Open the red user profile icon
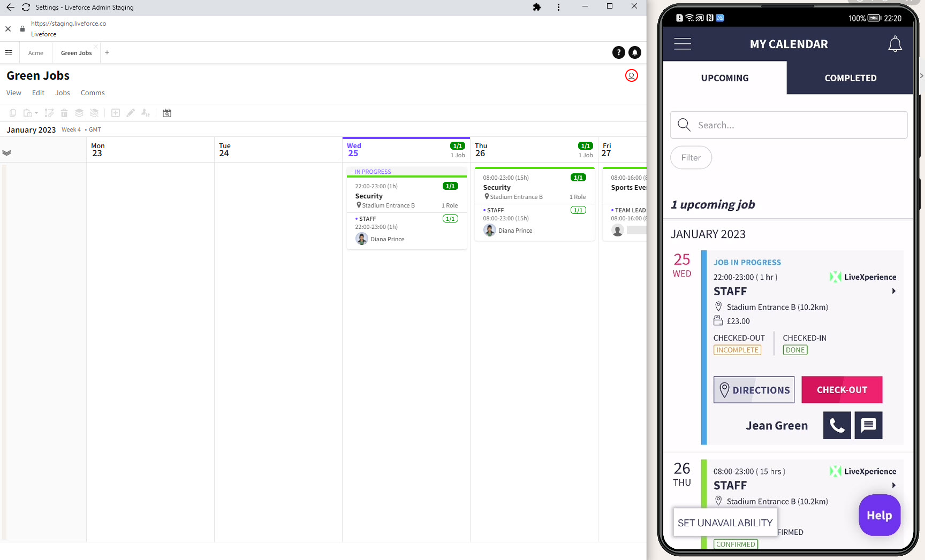 point(632,75)
